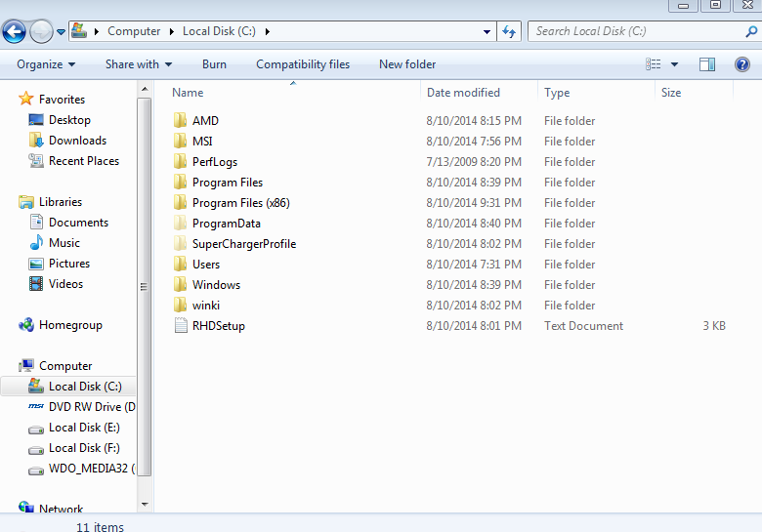Open the Documents library

[x=78, y=222]
